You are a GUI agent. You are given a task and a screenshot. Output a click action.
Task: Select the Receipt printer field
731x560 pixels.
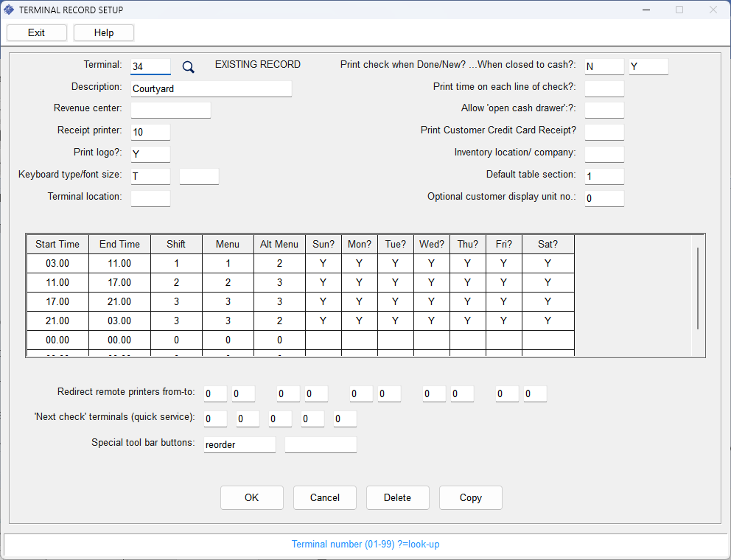[x=150, y=132]
